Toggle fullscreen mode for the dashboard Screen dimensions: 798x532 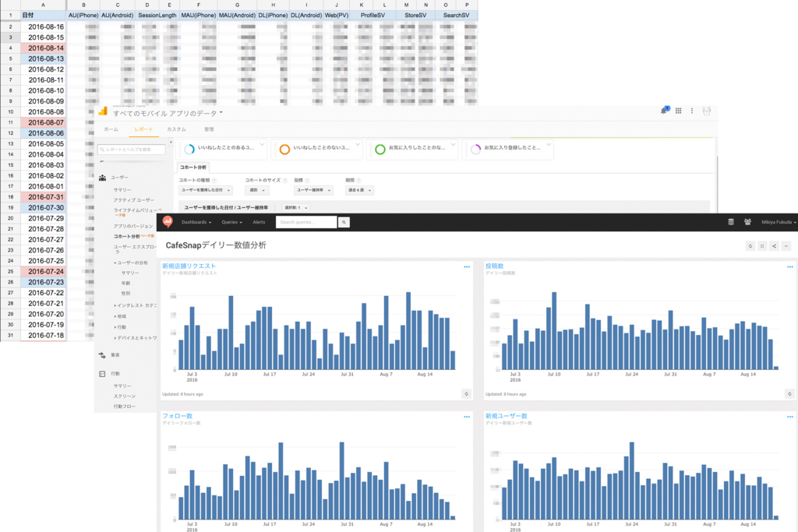[762, 246]
